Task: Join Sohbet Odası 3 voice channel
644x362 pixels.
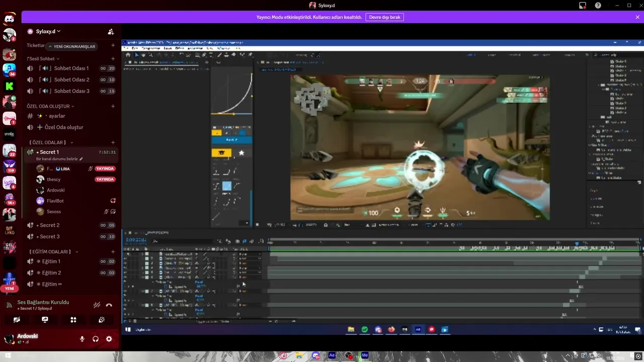Action: coord(71,91)
